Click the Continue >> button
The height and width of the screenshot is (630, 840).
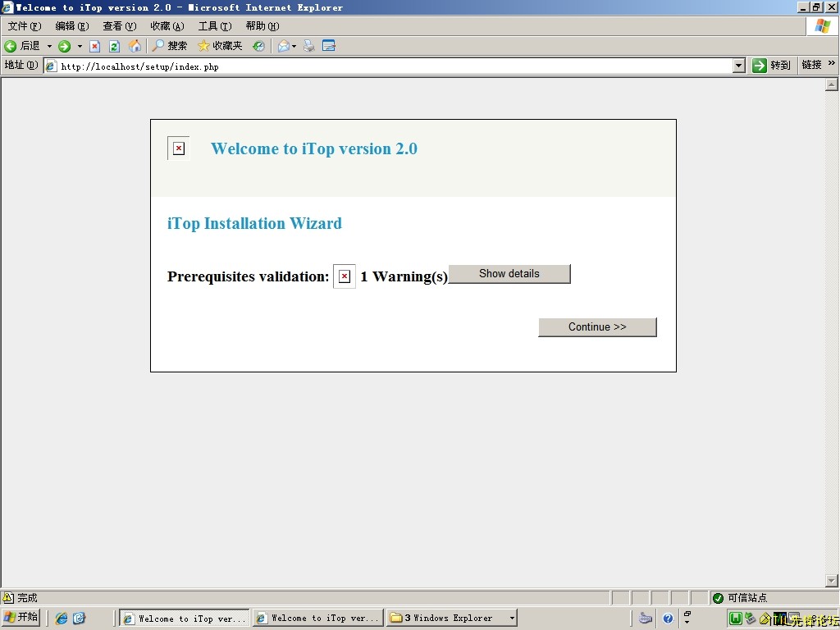(597, 327)
